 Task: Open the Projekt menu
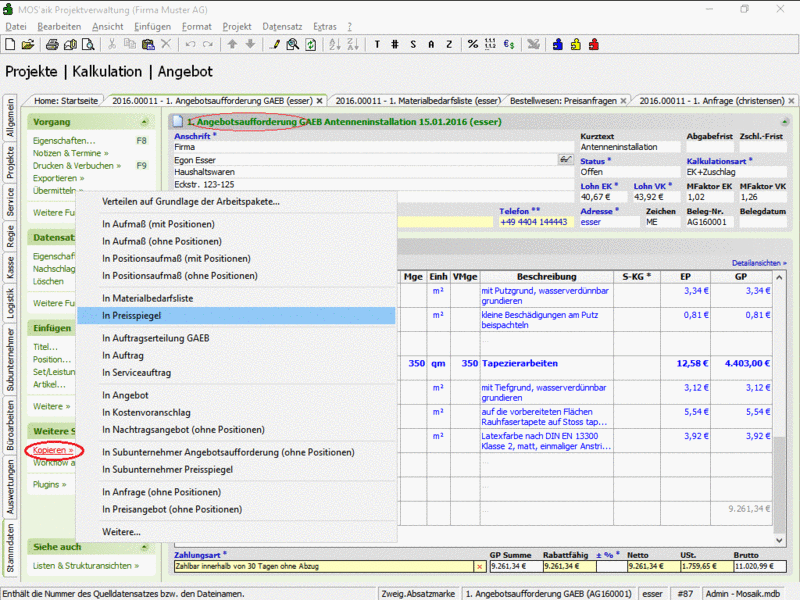237,27
